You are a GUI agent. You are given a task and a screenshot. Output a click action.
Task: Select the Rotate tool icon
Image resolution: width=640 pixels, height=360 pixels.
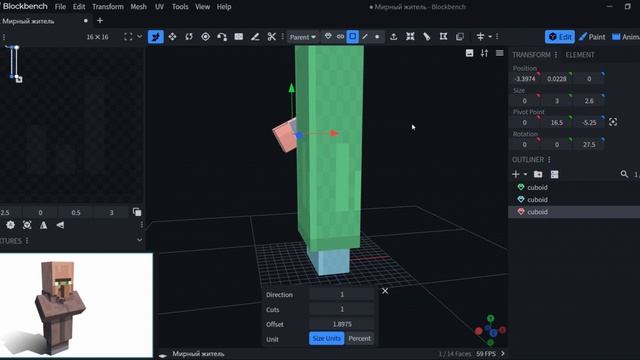[189, 37]
